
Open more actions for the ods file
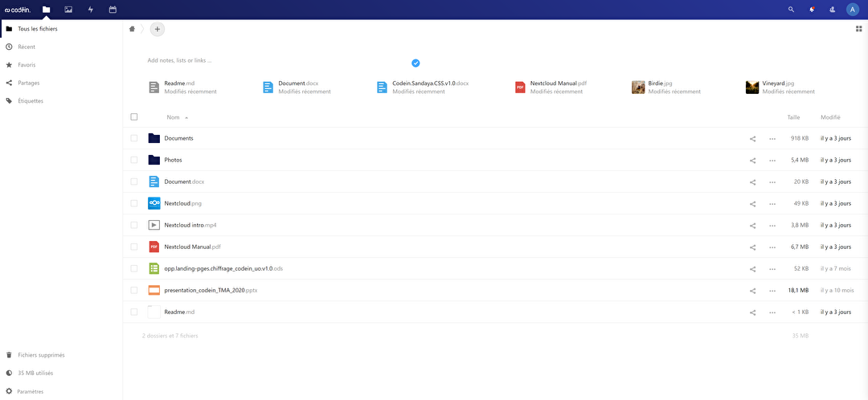(x=772, y=269)
